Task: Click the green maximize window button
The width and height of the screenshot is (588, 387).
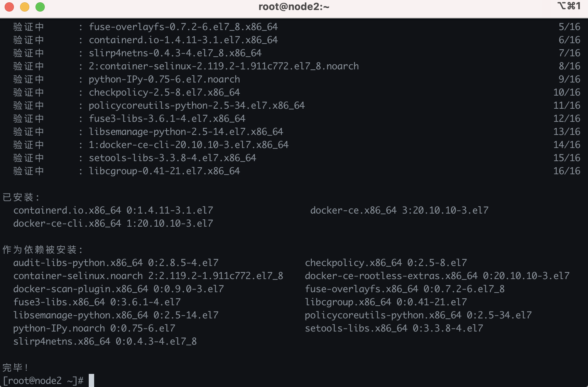Action: [40, 7]
